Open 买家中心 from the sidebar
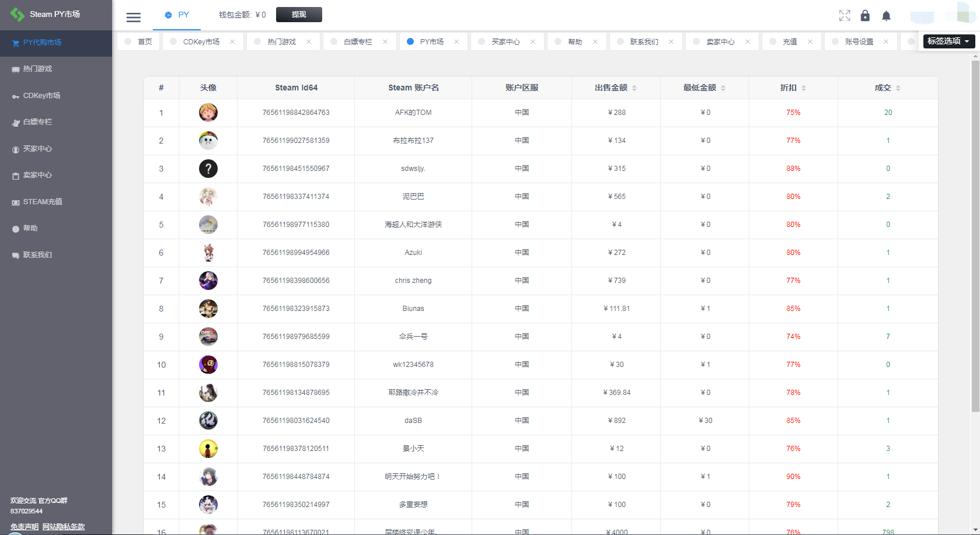Image resolution: width=980 pixels, height=535 pixels. pos(15,148)
